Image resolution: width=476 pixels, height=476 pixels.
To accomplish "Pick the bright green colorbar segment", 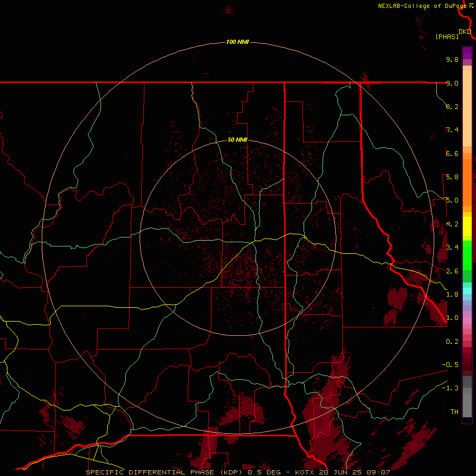I will tap(467, 255).
